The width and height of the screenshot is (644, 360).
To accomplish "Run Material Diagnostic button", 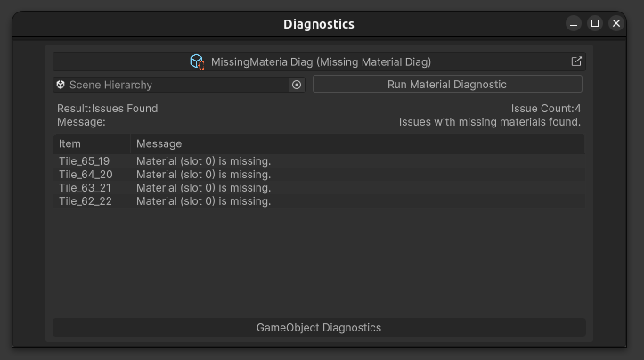I will click(x=447, y=85).
